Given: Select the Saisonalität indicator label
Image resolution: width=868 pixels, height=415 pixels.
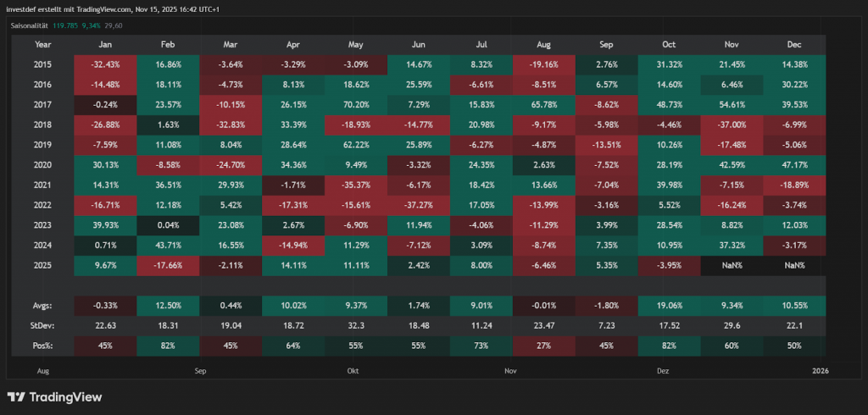Looking at the screenshot, I should tap(31, 25).
